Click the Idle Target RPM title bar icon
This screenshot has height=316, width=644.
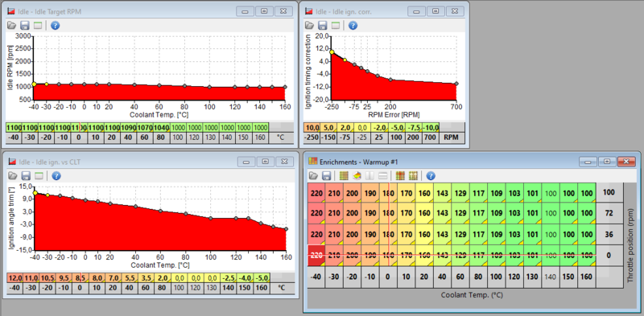point(11,11)
